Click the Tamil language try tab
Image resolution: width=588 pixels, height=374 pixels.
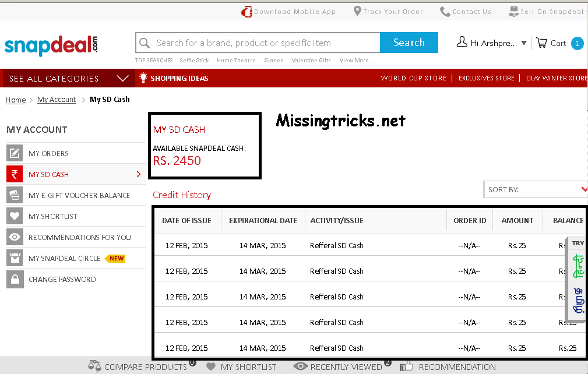pos(578,301)
